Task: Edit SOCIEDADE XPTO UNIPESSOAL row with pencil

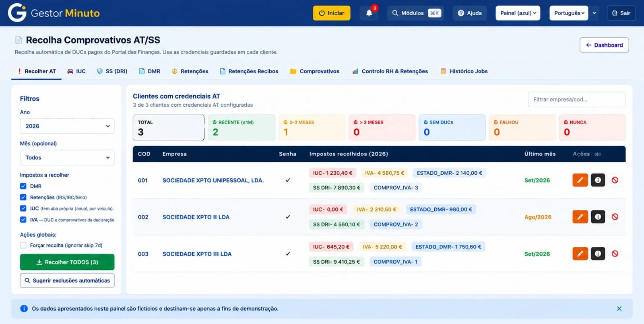Action: point(580,180)
